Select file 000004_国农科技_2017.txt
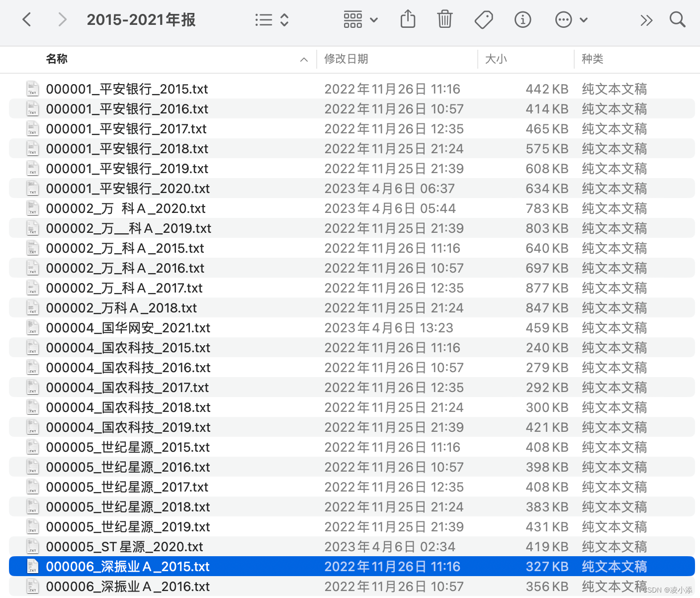This screenshot has height=598, width=700. click(x=352, y=387)
